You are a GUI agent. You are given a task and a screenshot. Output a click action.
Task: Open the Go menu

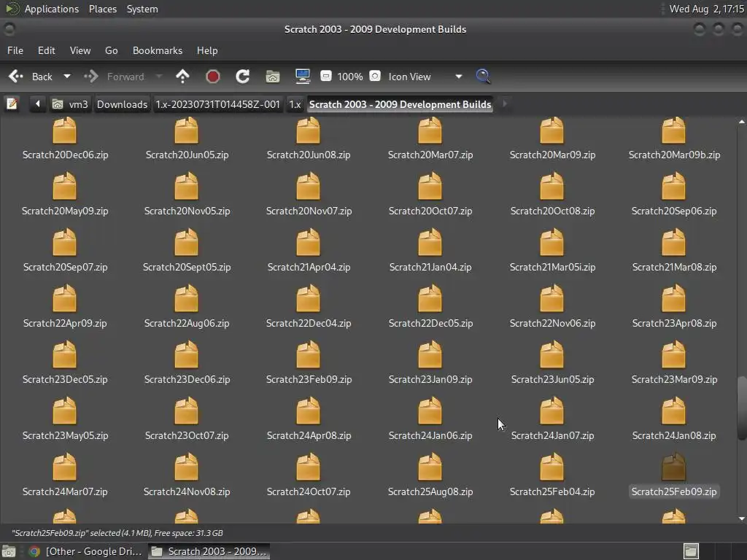click(111, 50)
